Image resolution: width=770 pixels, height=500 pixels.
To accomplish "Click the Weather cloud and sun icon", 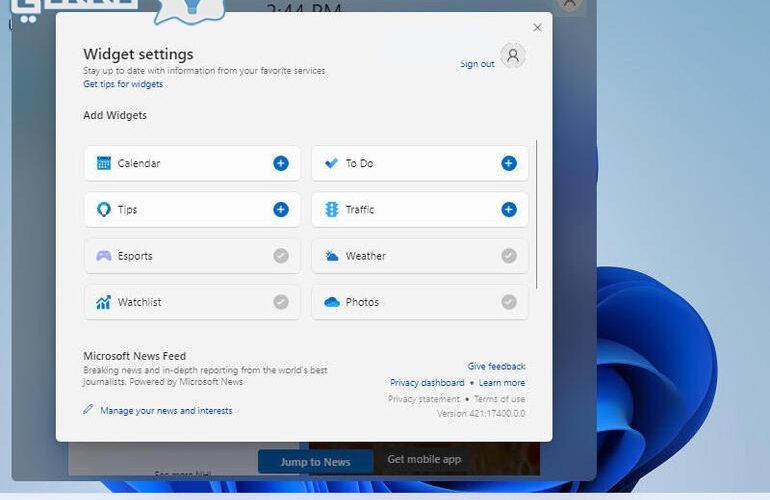I will pyautogui.click(x=332, y=256).
